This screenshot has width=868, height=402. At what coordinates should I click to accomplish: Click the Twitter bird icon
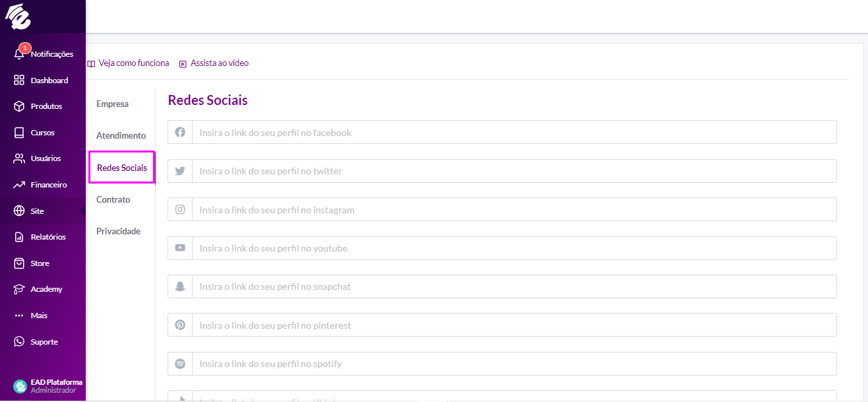tap(180, 171)
